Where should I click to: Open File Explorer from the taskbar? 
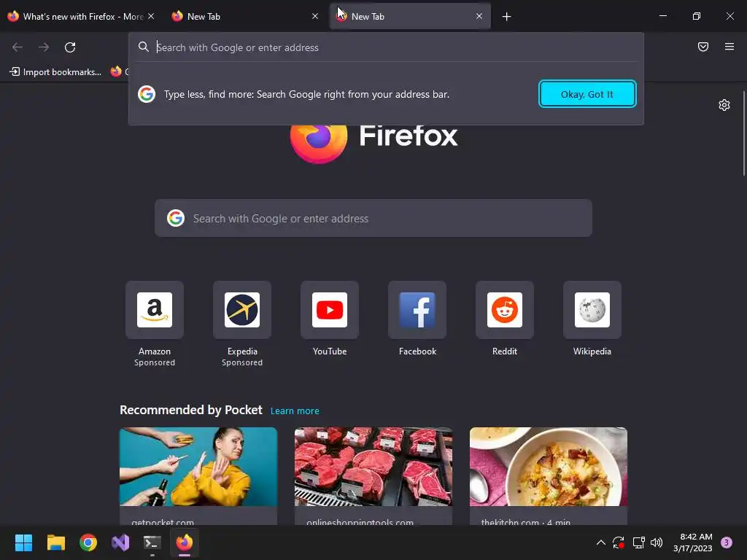pos(55,542)
